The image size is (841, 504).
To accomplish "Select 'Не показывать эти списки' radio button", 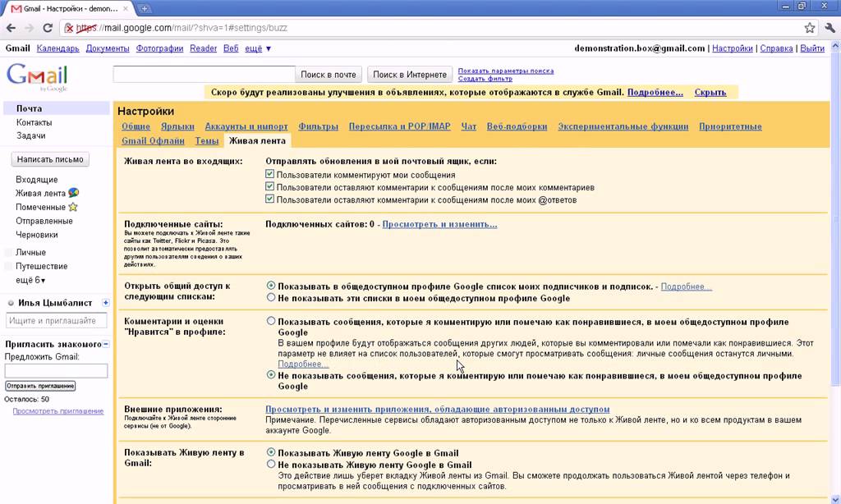I will pyautogui.click(x=271, y=298).
